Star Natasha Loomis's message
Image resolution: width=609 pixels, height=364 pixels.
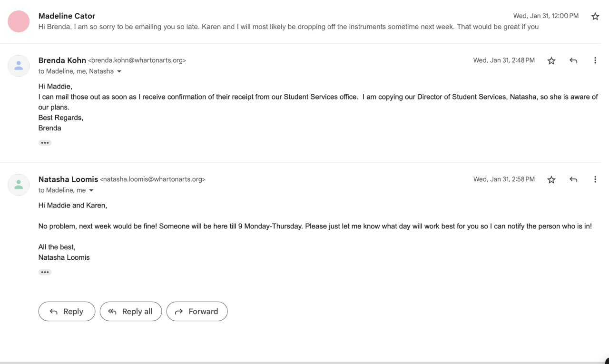pyautogui.click(x=551, y=179)
